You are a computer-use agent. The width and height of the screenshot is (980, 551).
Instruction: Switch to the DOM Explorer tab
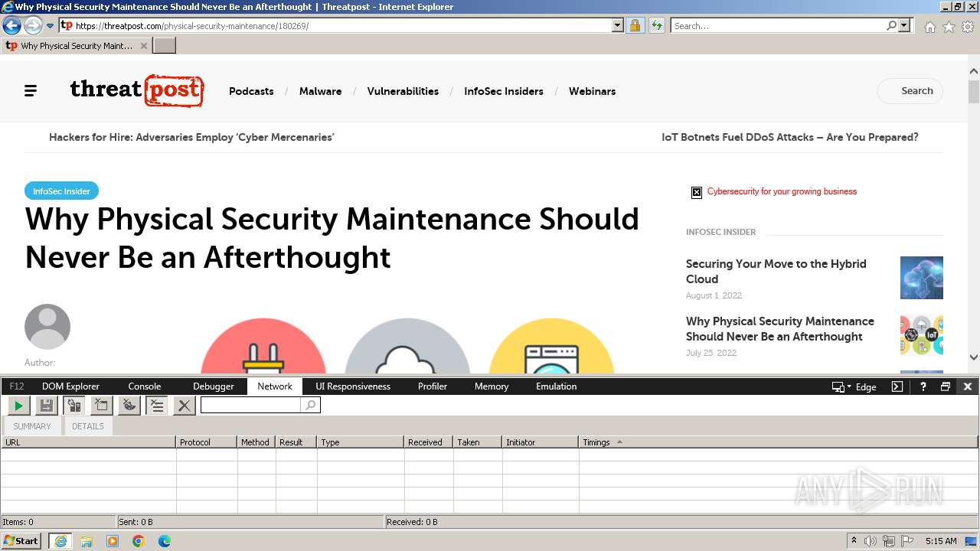pos(70,386)
